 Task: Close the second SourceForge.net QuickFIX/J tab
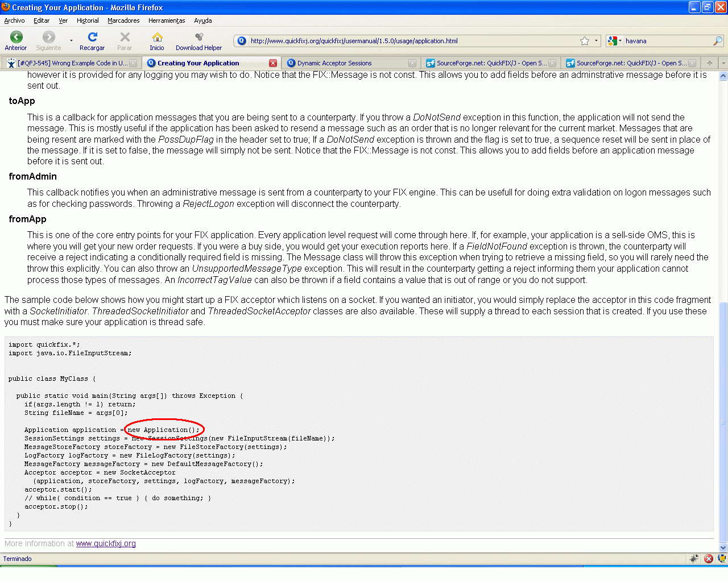[692, 63]
